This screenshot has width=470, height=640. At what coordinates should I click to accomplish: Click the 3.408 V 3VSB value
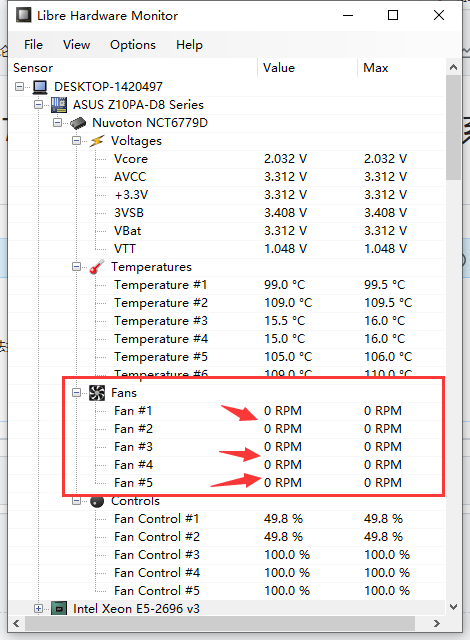coord(286,213)
